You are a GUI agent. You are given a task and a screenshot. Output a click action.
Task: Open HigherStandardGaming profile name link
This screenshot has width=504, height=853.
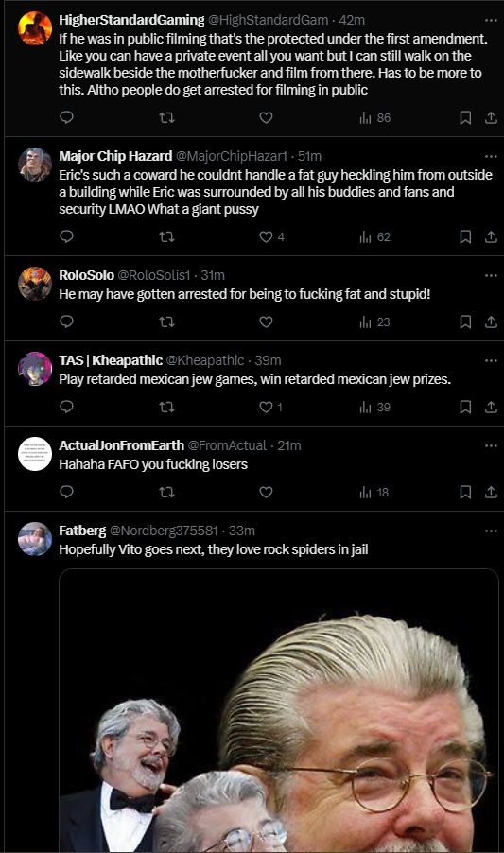[x=131, y=20]
